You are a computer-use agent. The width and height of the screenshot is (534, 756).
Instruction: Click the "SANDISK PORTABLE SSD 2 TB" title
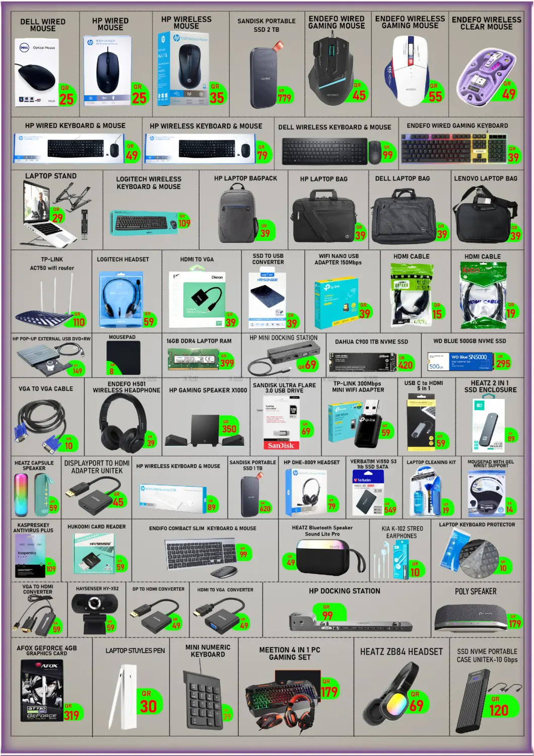pyautogui.click(x=266, y=25)
